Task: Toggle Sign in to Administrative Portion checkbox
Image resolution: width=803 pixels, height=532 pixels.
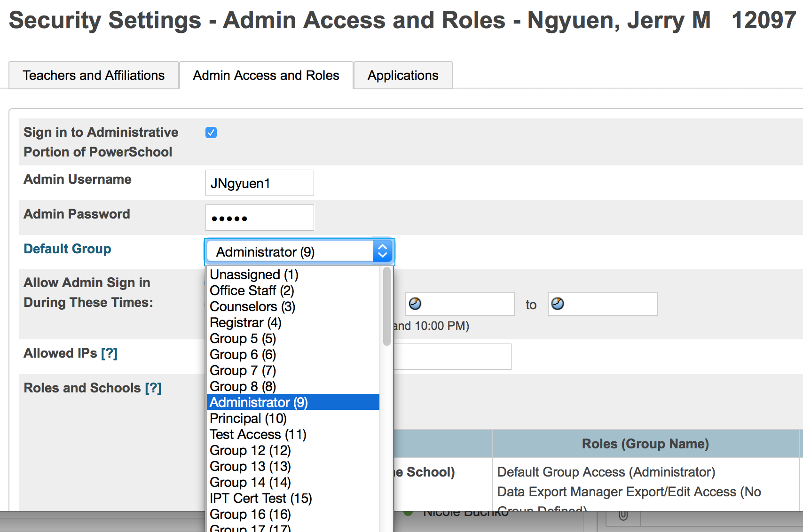Action: pos(211,133)
